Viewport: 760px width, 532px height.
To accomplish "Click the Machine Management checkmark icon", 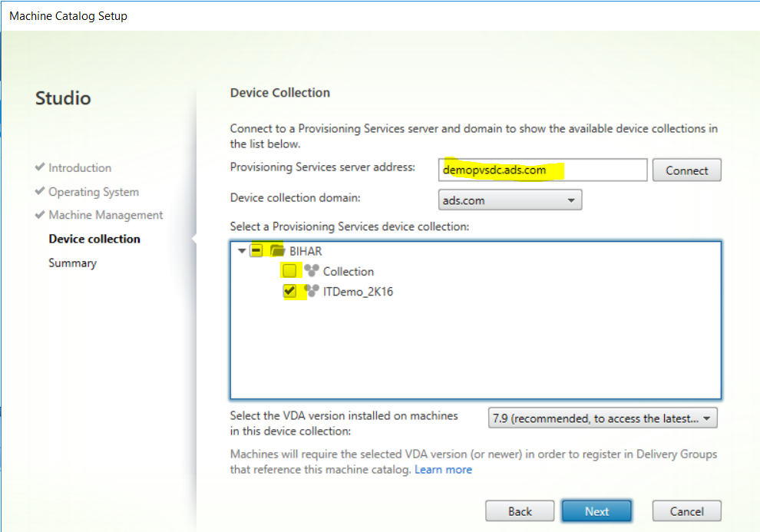I will (40, 214).
